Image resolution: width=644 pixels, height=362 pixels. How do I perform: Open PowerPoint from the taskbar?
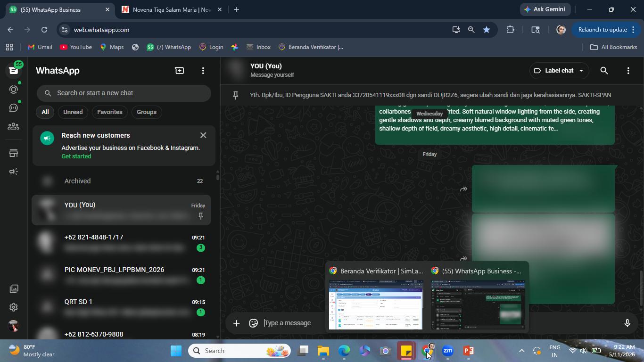[x=468, y=351]
